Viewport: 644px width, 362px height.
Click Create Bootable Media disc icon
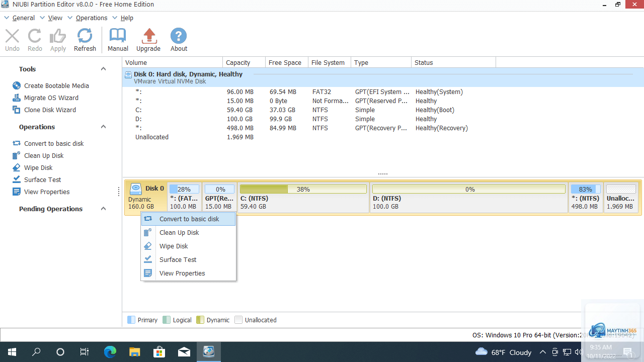click(17, 85)
